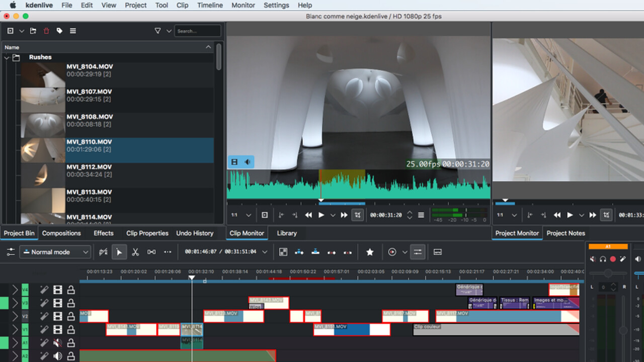Create a new folder in Project Bin
Viewport: 644px width, 362px height.
point(33,31)
